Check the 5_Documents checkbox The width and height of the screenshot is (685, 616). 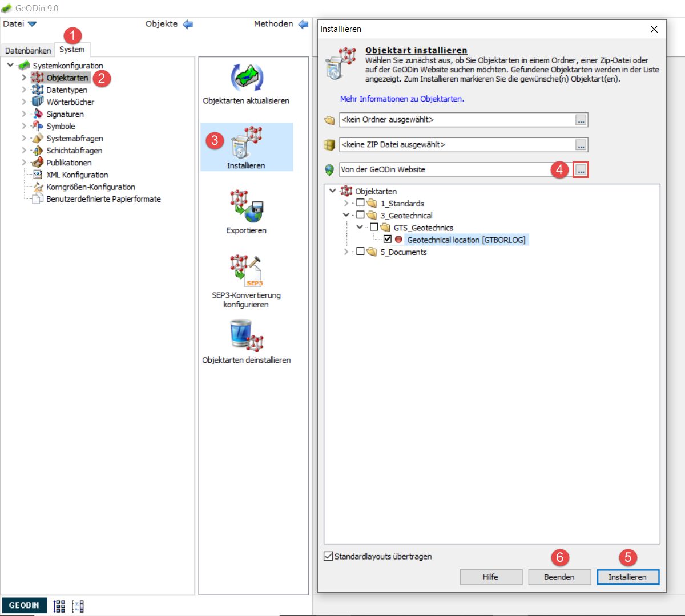tap(360, 252)
